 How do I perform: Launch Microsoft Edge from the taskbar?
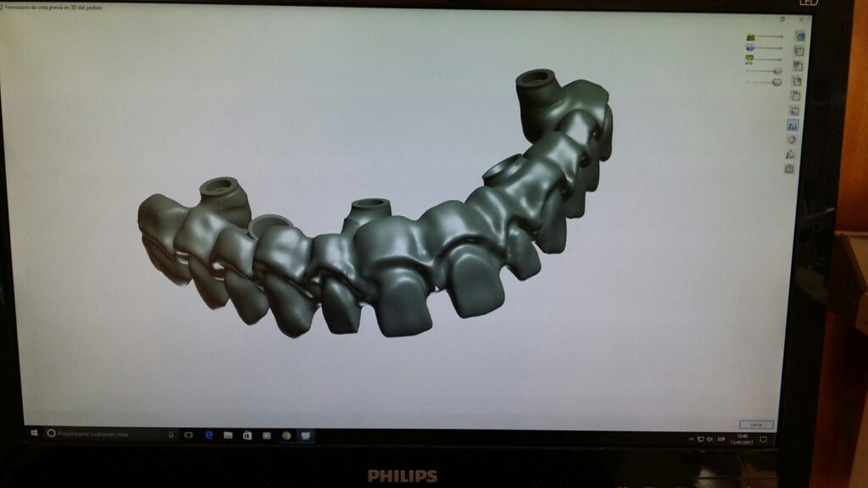(209, 435)
